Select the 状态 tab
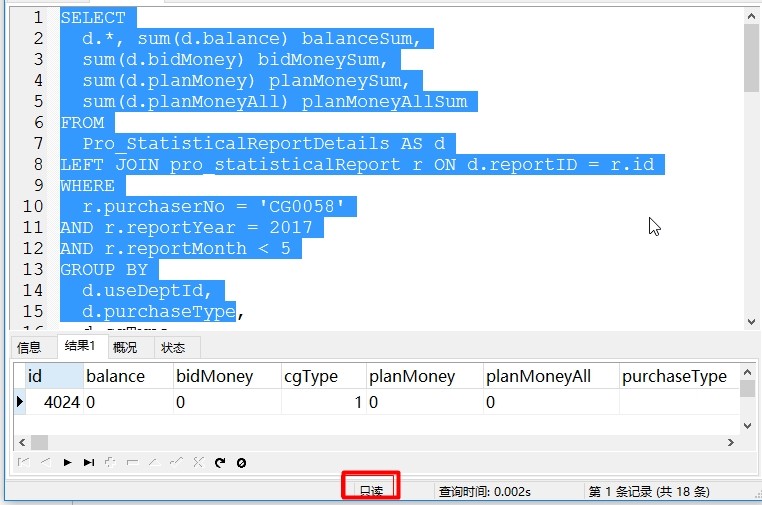The image size is (762, 505). tap(173, 347)
